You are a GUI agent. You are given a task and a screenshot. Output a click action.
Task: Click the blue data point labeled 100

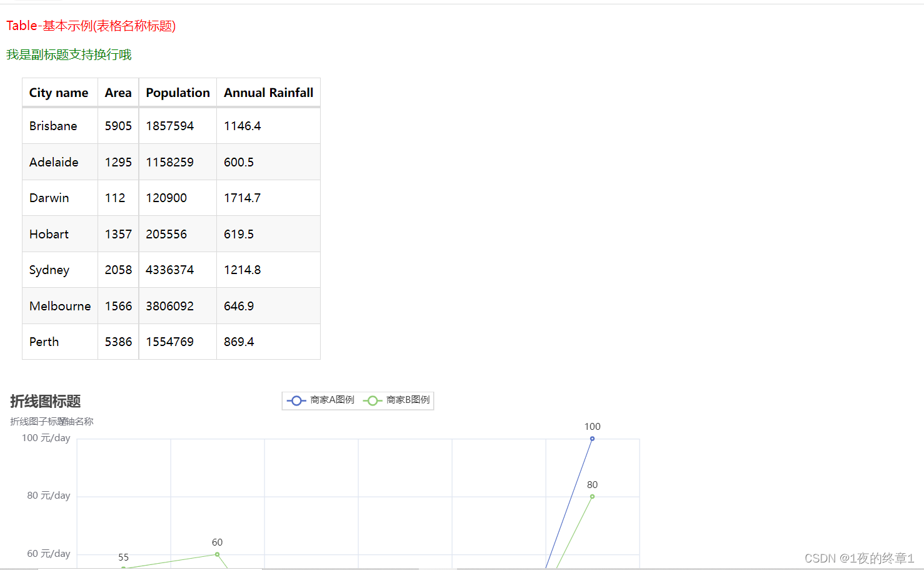592,439
